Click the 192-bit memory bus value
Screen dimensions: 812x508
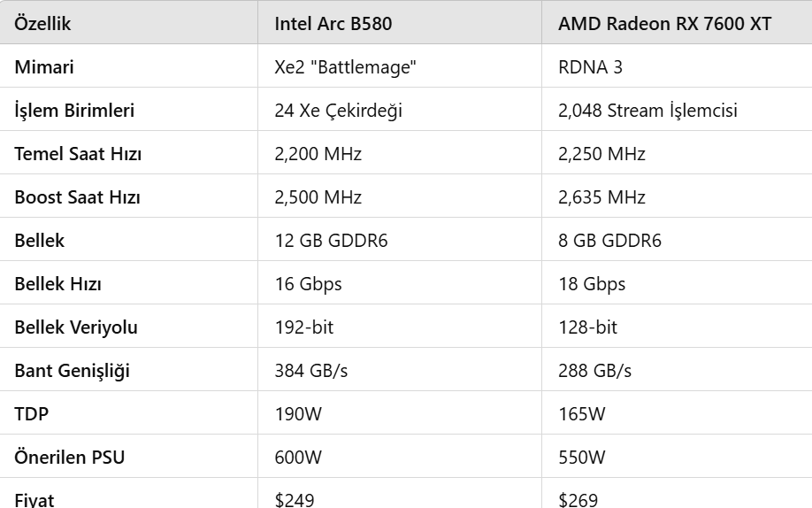pos(304,327)
